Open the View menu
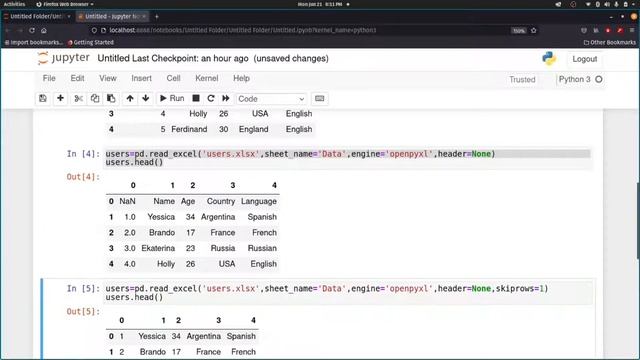640x360 pixels. 108,78
